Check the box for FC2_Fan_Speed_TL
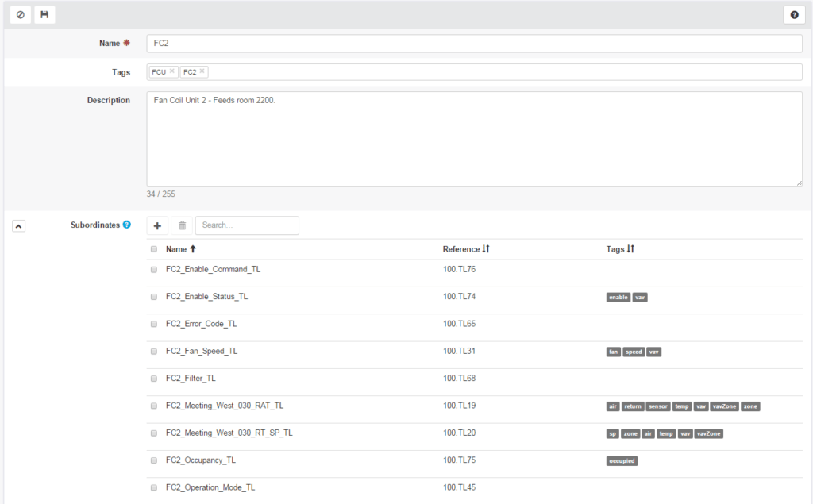 (x=154, y=351)
